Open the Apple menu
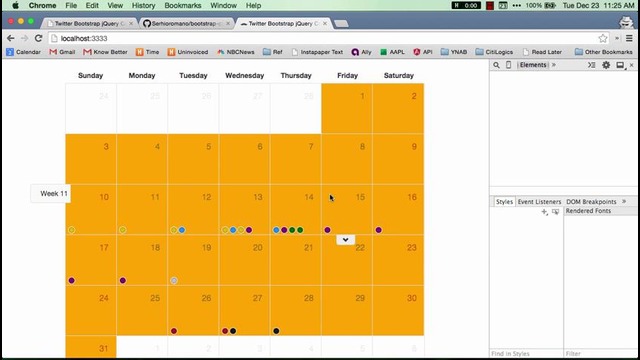The image size is (640, 360). click(15, 5)
